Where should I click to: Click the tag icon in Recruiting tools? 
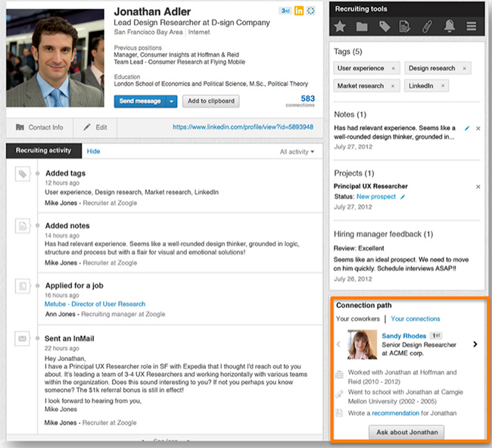point(384,27)
